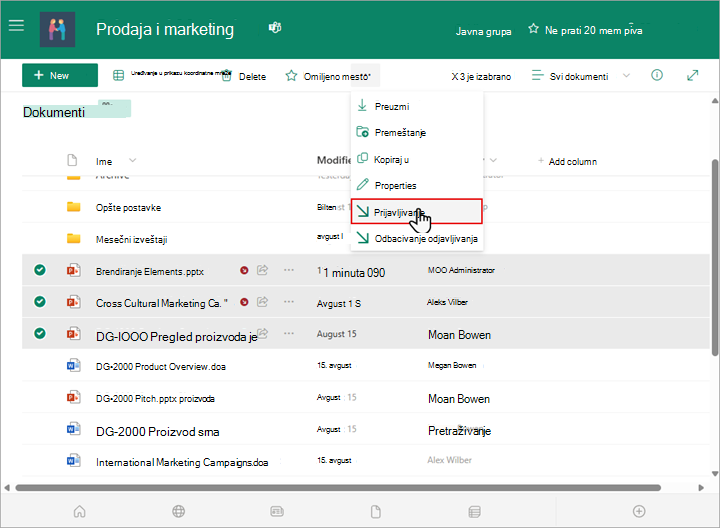This screenshot has height=528, width=720.
Task: Open globe sites icon in bottom bar
Action: [179, 511]
